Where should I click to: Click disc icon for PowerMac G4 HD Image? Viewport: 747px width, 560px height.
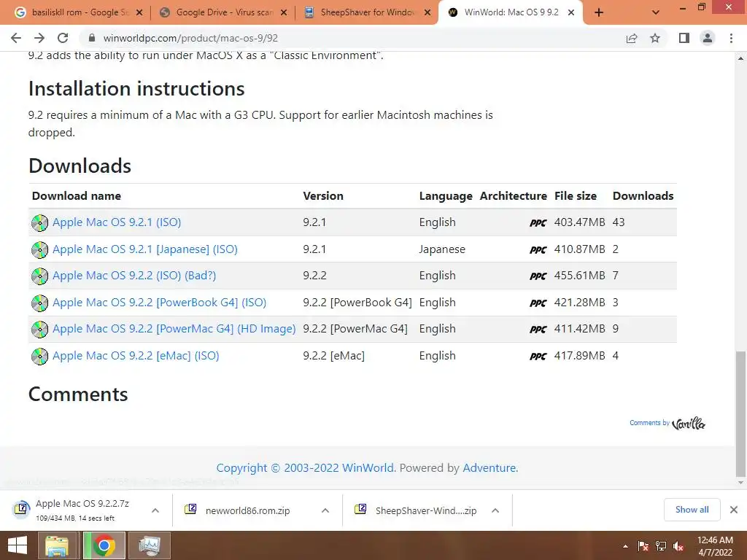pos(39,330)
